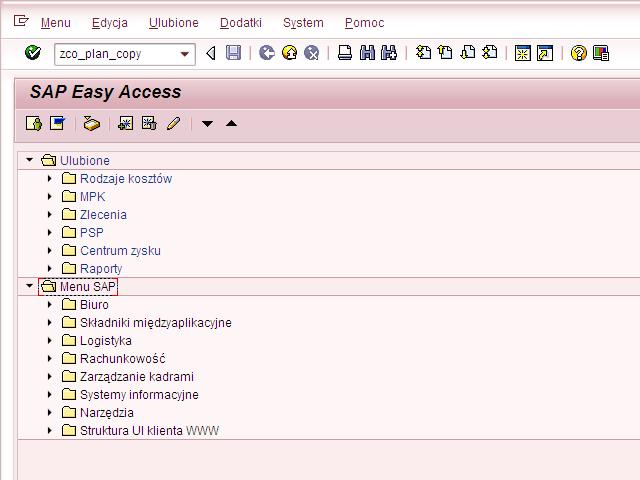Image resolution: width=640 pixels, height=480 pixels.
Task: Click the yellow Exit icon
Action: coord(289,53)
